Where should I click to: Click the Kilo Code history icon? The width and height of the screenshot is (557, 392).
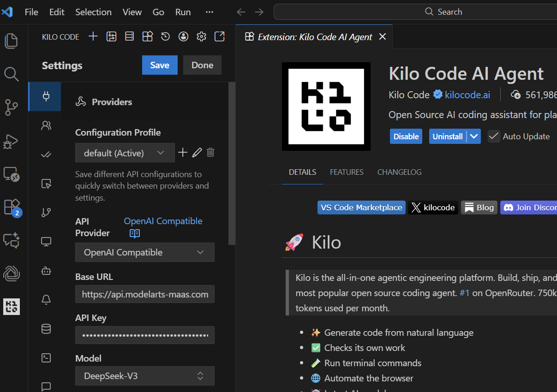click(165, 37)
